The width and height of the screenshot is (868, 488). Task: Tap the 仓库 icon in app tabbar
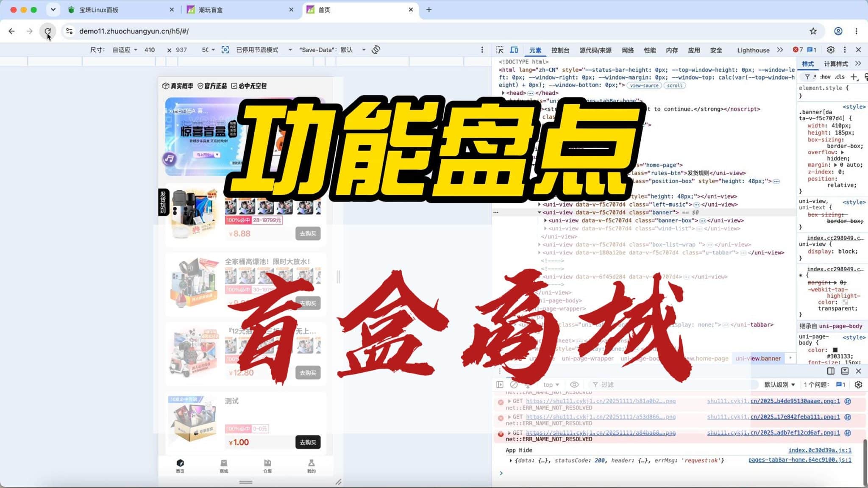[267, 466]
